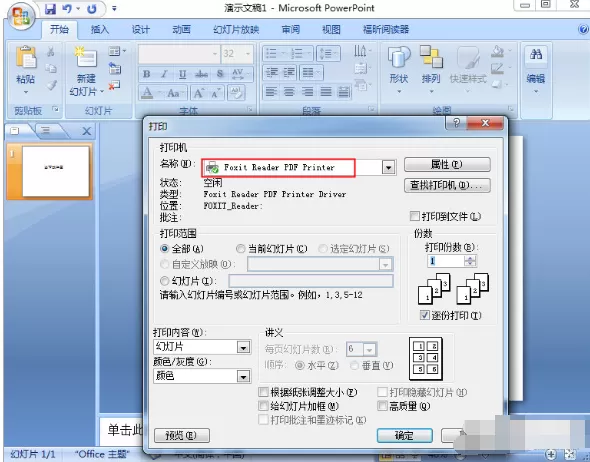Screen dimensions: 590x462
Task: Enable the High Quality checkbox
Action: click(x=382, y=406)
